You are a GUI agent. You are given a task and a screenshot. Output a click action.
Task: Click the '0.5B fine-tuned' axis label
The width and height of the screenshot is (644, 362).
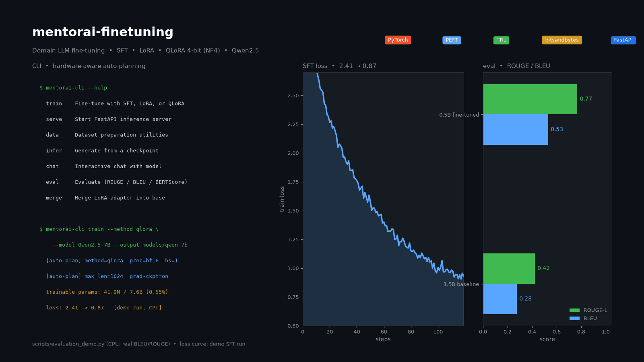tap(459, 115)
